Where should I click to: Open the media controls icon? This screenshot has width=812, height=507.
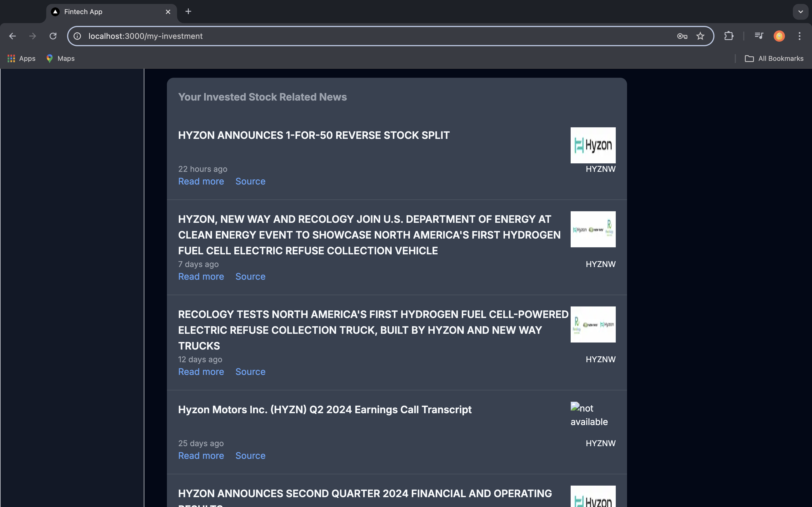tap(759, 36)
